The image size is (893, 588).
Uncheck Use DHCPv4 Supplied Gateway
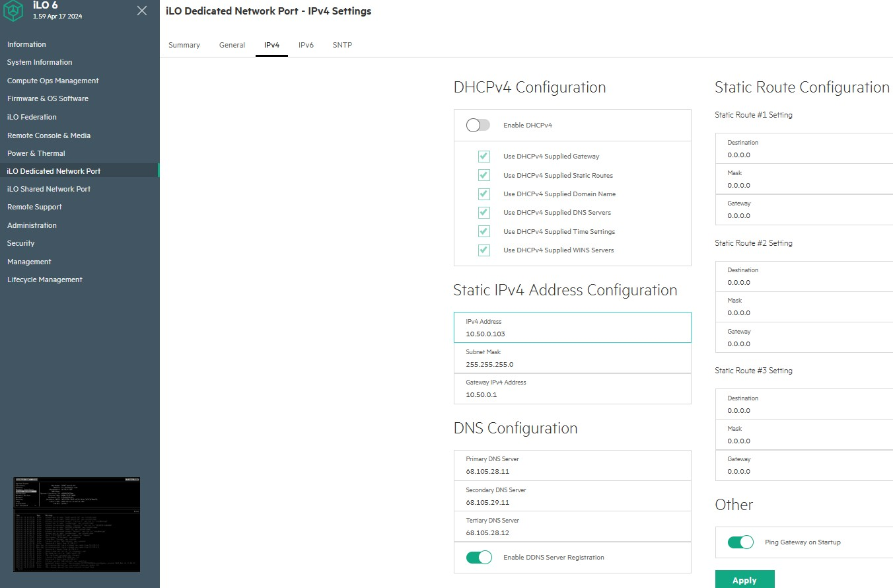coord(483,157)
